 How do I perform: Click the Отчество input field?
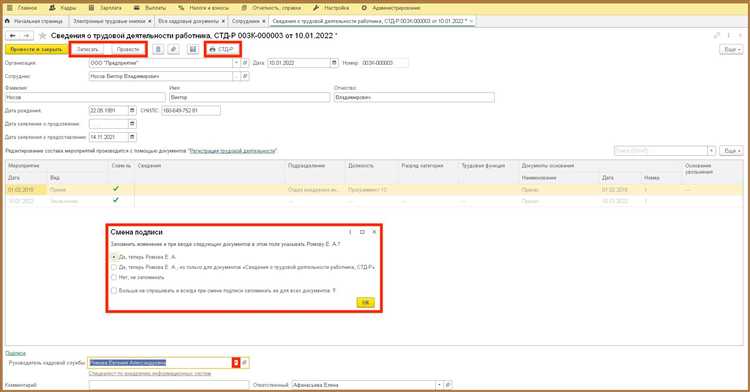click(x=414, y=98)
